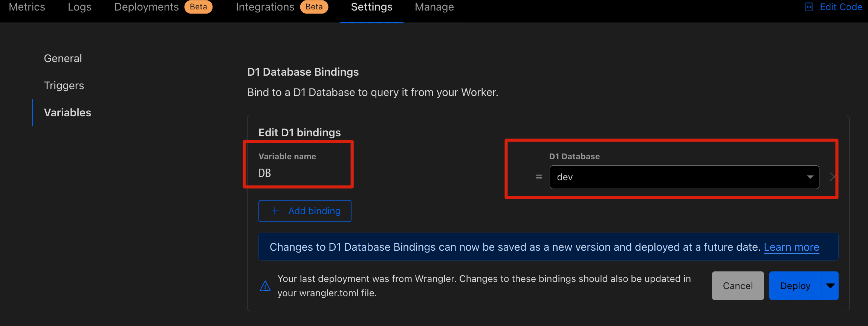The height and width of the screenshot is (326, 868).
Task: Click the Edit Code text link
Action: 841,7
